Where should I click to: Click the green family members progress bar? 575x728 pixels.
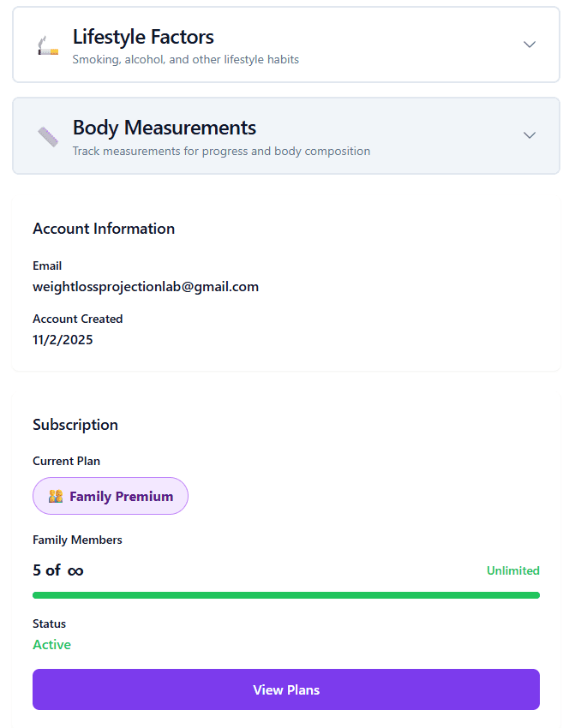pos(286,594)
